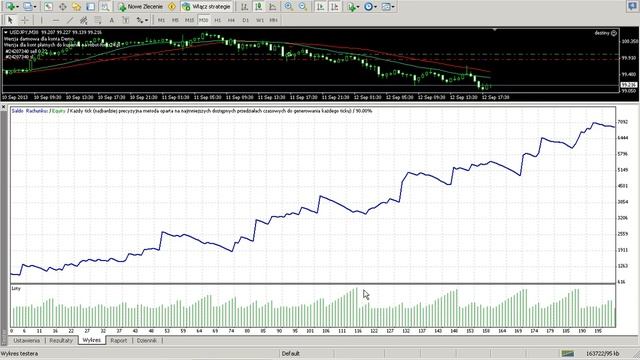Click the Wykres testera status text

point(20,353)
